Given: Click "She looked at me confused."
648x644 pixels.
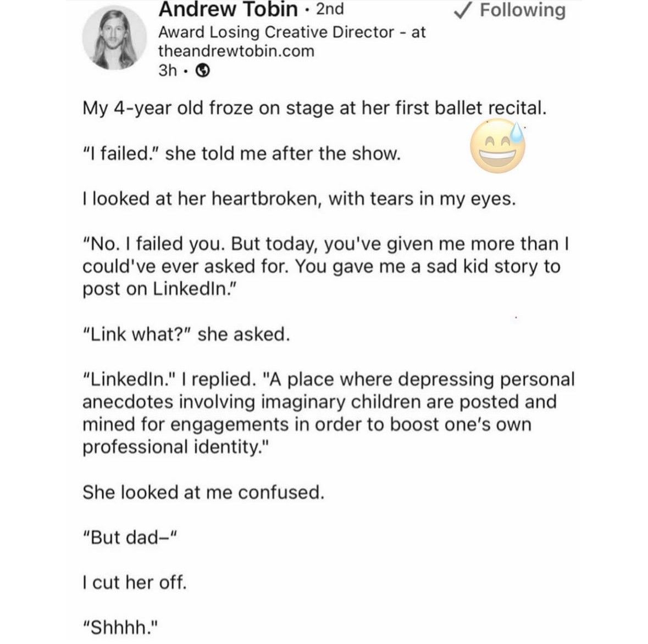Looking at the screenshot, I should pyautogui.click(x=203, y=492).
